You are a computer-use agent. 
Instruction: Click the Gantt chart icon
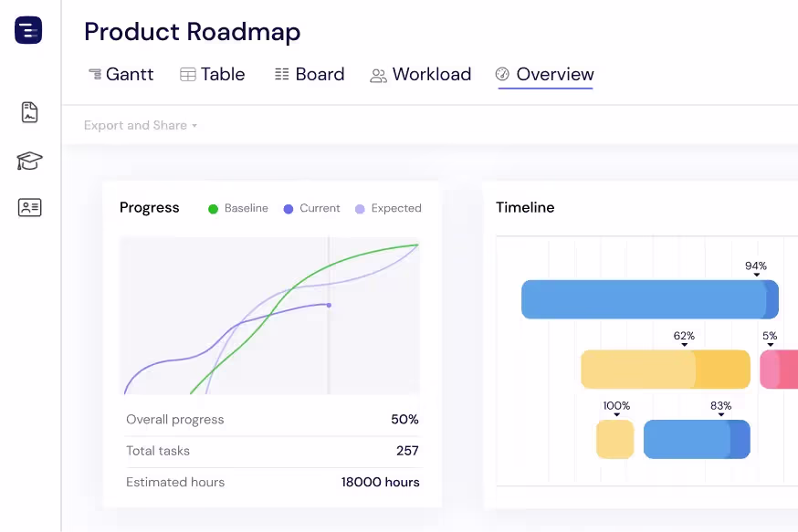point(95,74)
